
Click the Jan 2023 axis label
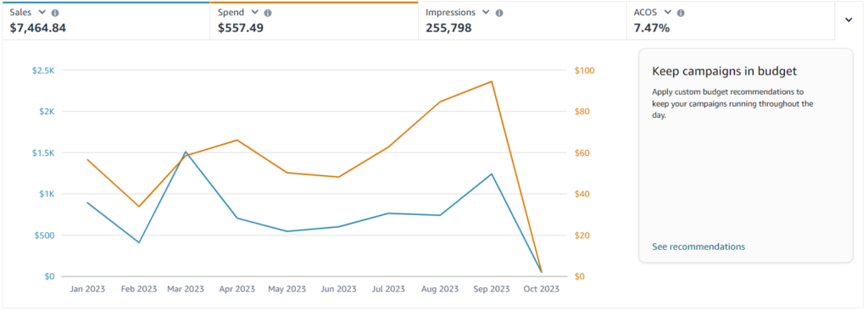coord(87,290)
